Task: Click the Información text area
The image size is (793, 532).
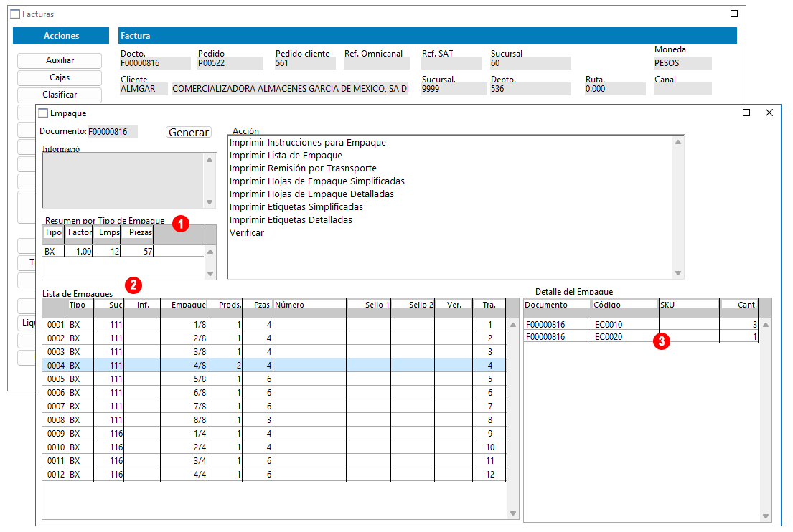Action: (x=123, y=181)
